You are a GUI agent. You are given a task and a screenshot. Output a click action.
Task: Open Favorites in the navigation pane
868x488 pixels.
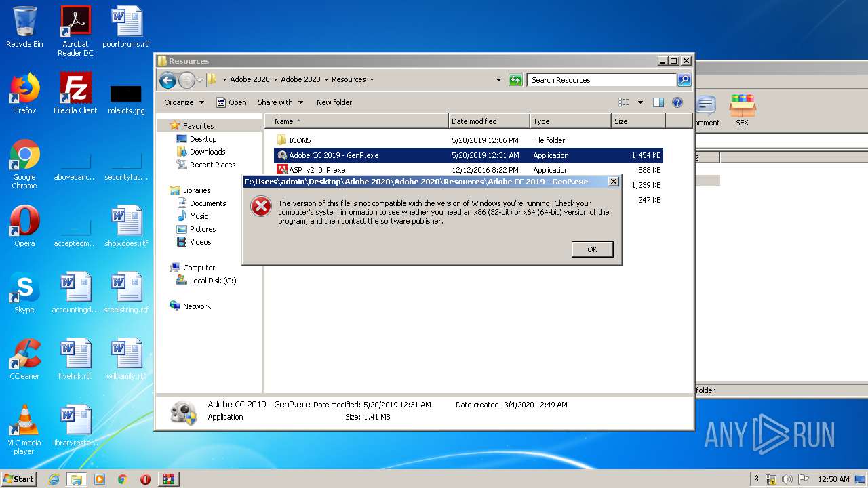[198, 126]
